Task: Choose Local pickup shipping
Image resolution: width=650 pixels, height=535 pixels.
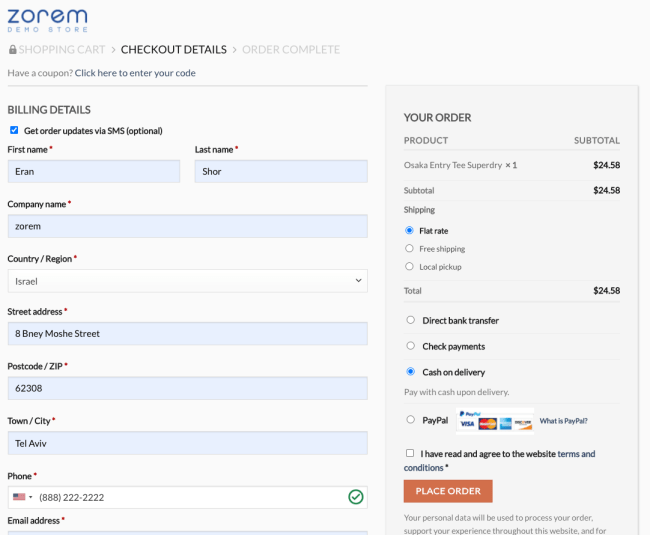Action: pyautogui.click(x=410, y=266)
